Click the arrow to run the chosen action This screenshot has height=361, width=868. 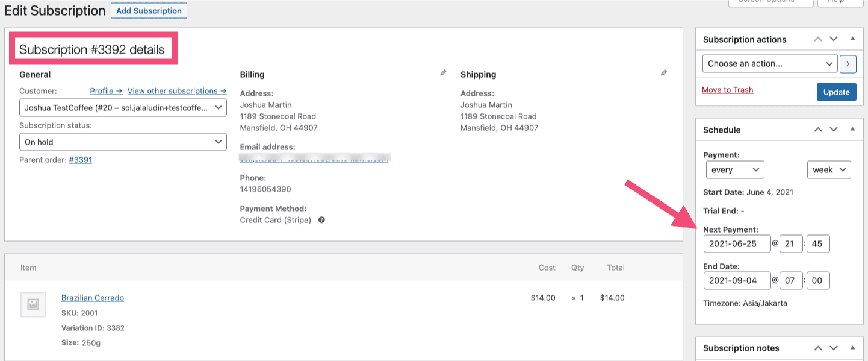(x=848, y=63)
